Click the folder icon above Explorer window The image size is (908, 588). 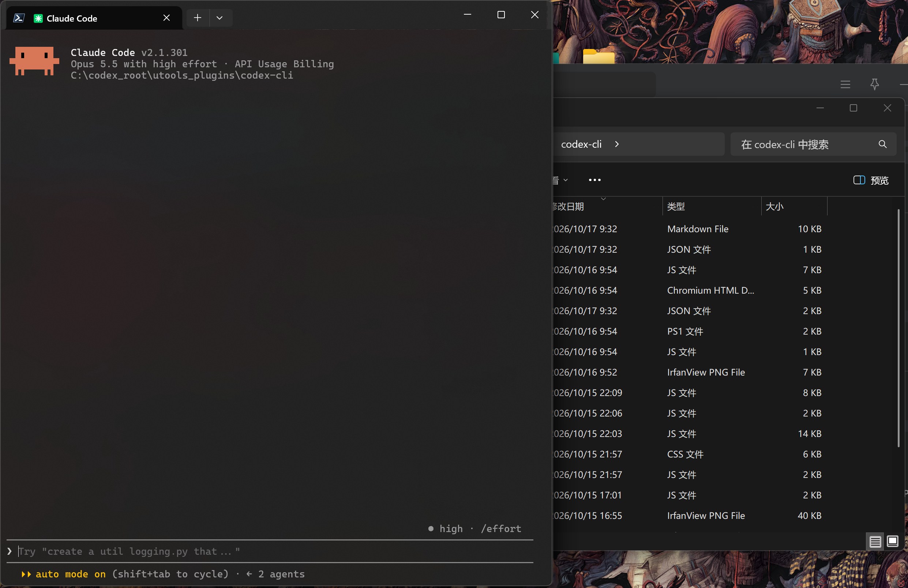[599, 56]
